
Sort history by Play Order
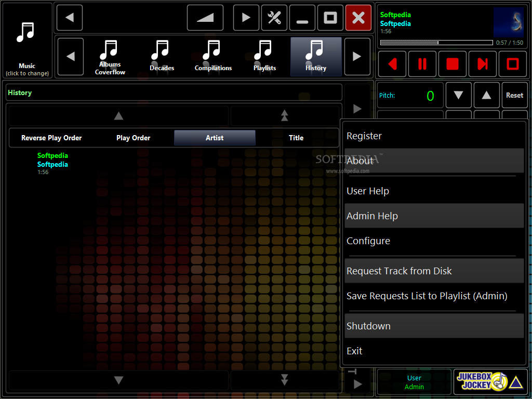[x=133, y=138]
